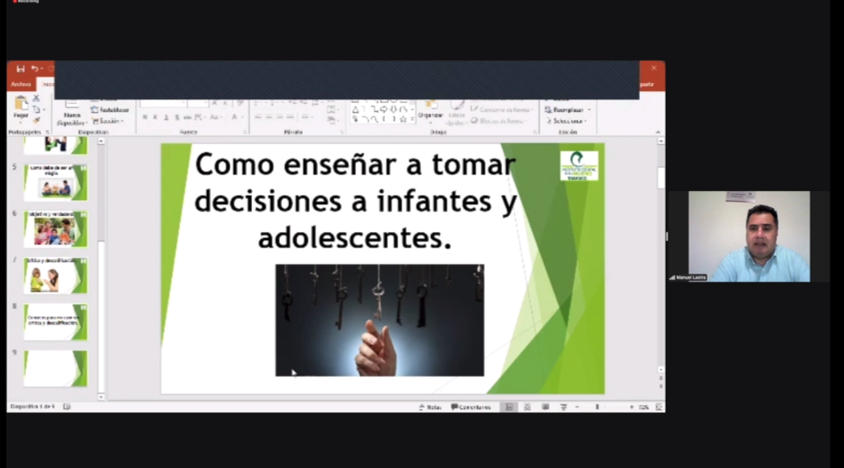This screenshot has width=844, height=468.
Task: Open the Sección dropdown
Action: (108, 121)
